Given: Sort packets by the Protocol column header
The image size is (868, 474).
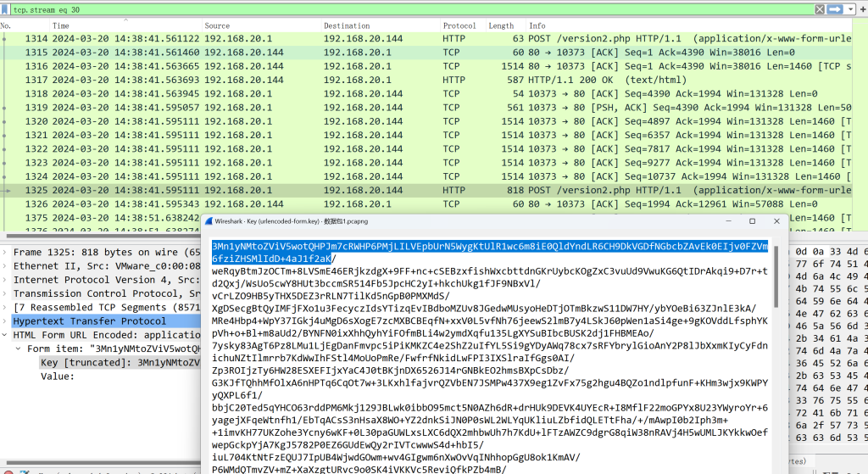Looking at the screenshot, I should 459,26.
